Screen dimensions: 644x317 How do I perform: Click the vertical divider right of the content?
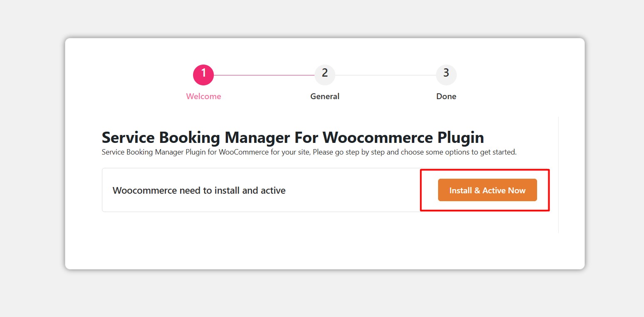click(x=558, y=175)
